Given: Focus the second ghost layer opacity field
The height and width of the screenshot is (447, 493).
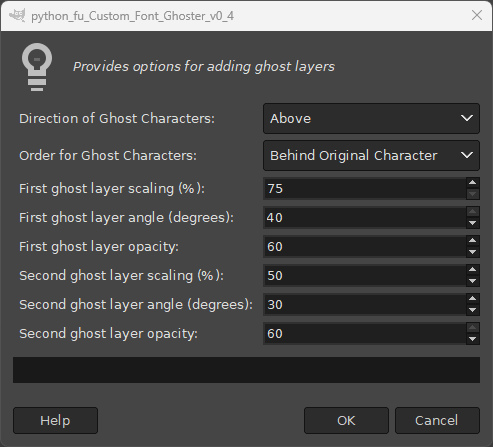Looking at the screenshot, I should [x=365, y=334].
